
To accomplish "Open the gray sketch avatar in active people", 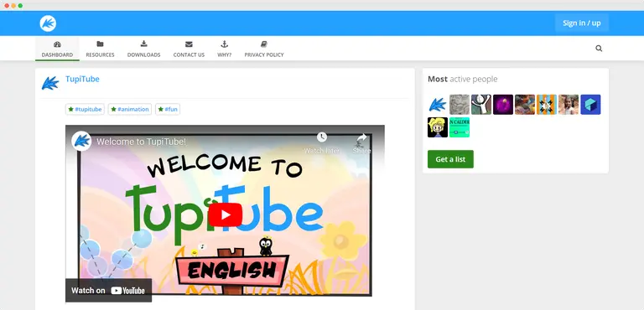I will tap(460, 105).
